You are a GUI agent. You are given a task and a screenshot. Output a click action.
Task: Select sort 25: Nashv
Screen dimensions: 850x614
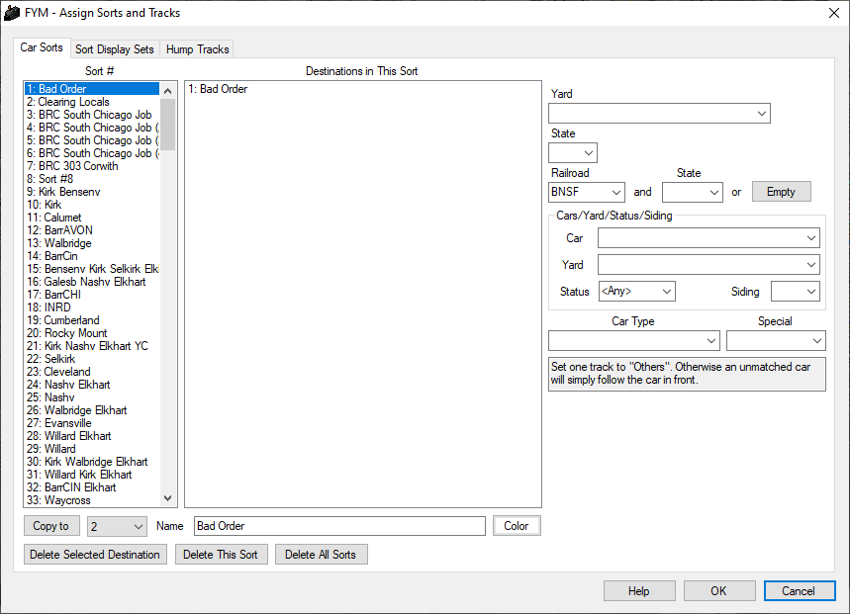tap(92, 397)
